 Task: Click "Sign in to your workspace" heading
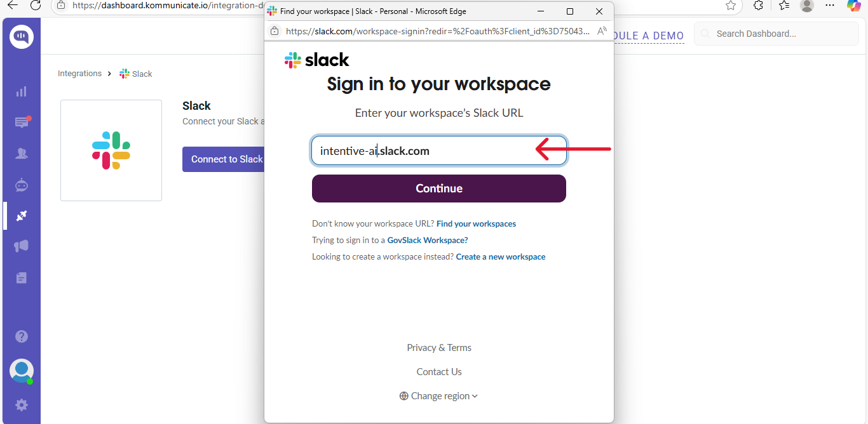coord(439,84)
